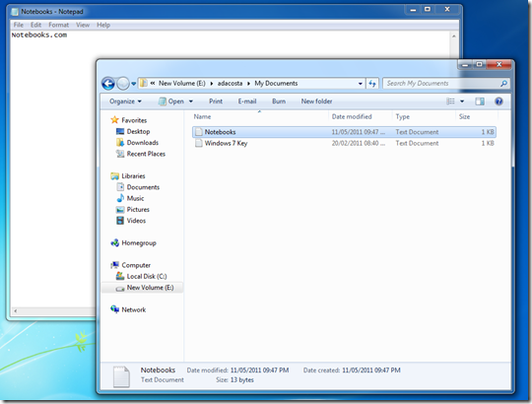The image size is (532, 404).
Task: Open the Organize menu
Action: click(125, 101)
